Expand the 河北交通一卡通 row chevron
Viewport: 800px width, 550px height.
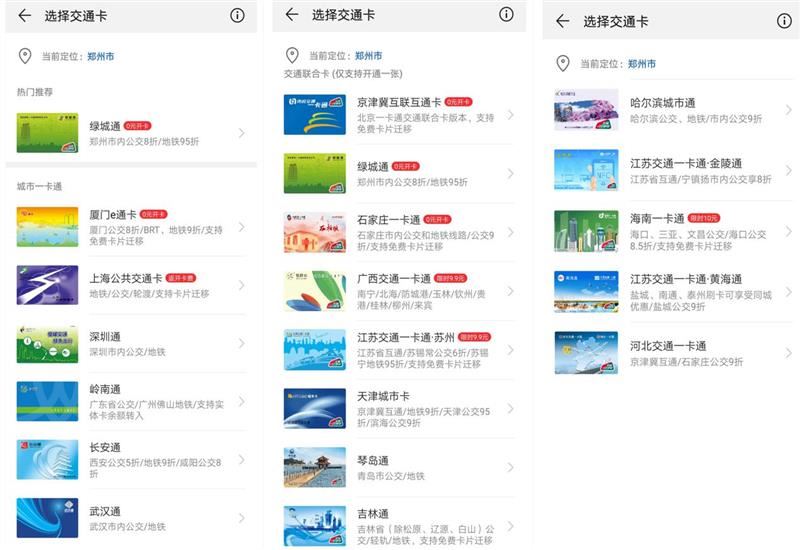[x=788, y=353]
